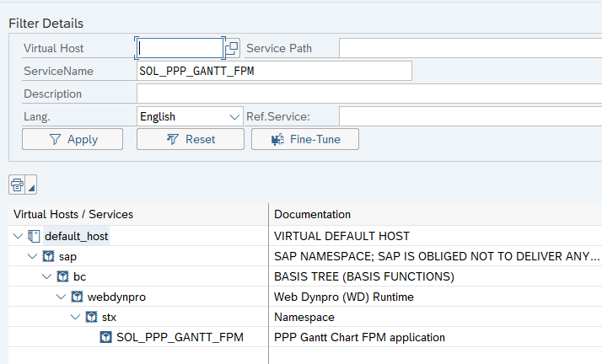
Task: Click the print icon above the tree
Action: 17,185
